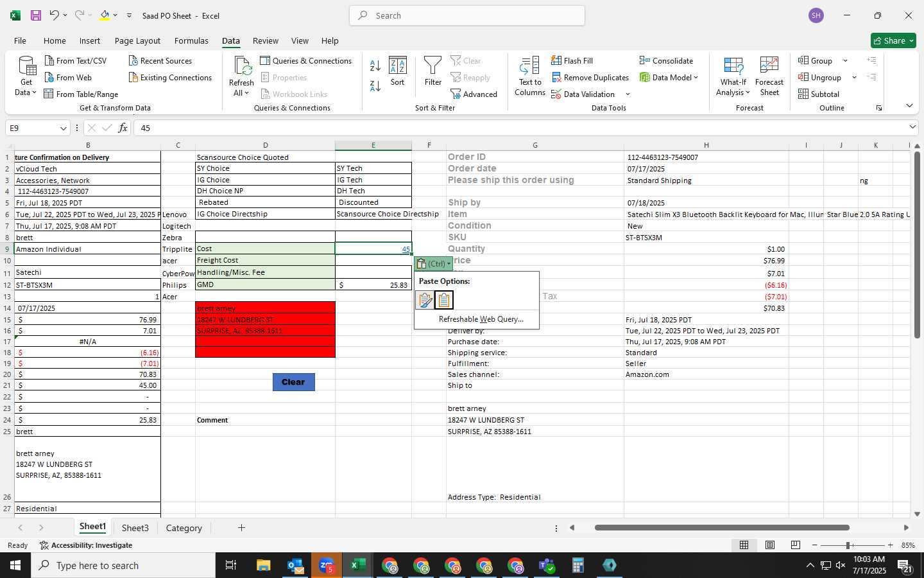Image resolution: width=924 pixels, height=578 pixels.
Task: Open the Get Data button
Action: [26, 76]
